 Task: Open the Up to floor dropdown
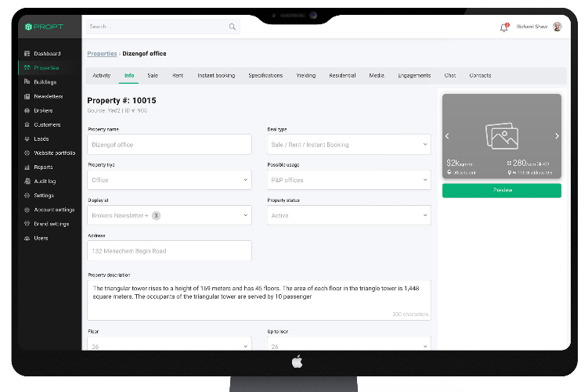pyautogui.click(x=349, y=343)
